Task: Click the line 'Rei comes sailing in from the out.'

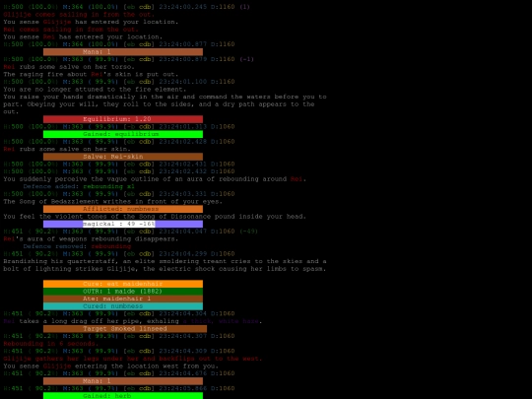Action: [x=71, y=30]
